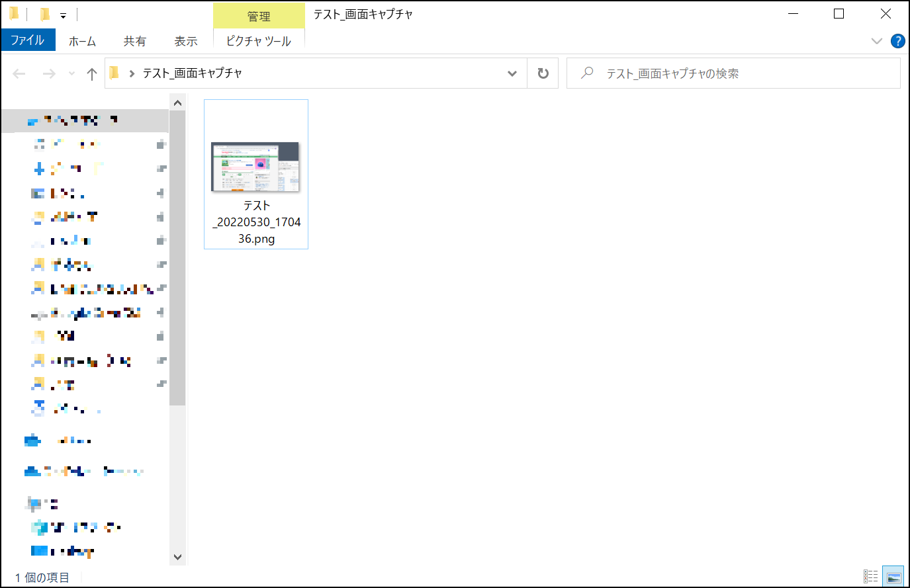The width and height of the screenshot is (910, 588).
Task: Click the folder icon in the address bar
Action: (x=114, y=73)
